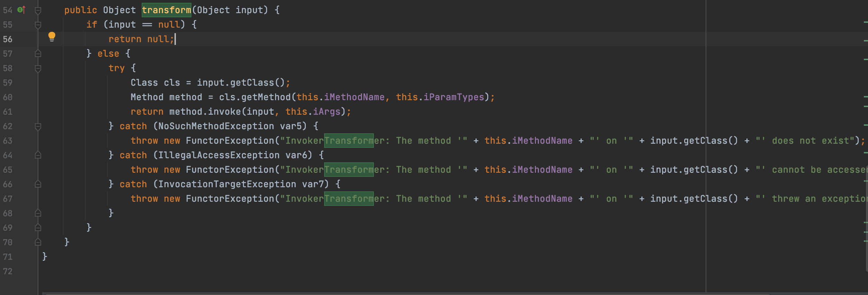Screen dimensions: 868x295
Task: Toggle the fold end marker on line 68
Action: pos(38,213)
